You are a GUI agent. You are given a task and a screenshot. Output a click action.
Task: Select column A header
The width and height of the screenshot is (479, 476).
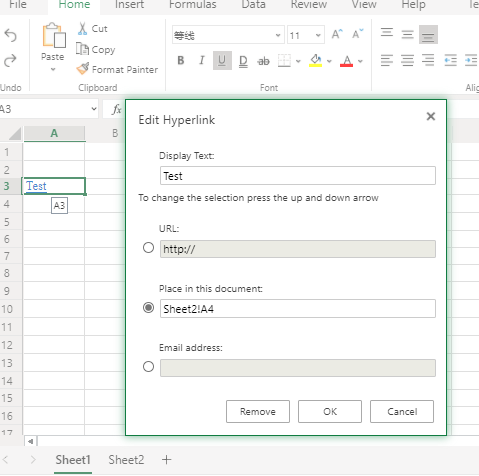54,133
